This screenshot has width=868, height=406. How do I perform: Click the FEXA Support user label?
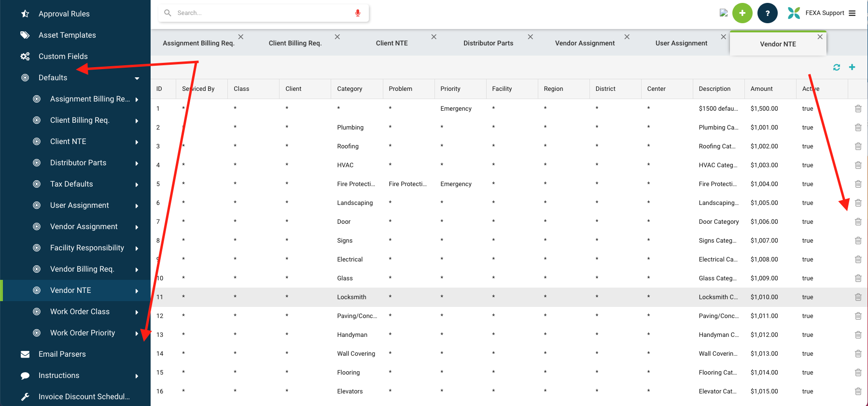tap(825, 13)
